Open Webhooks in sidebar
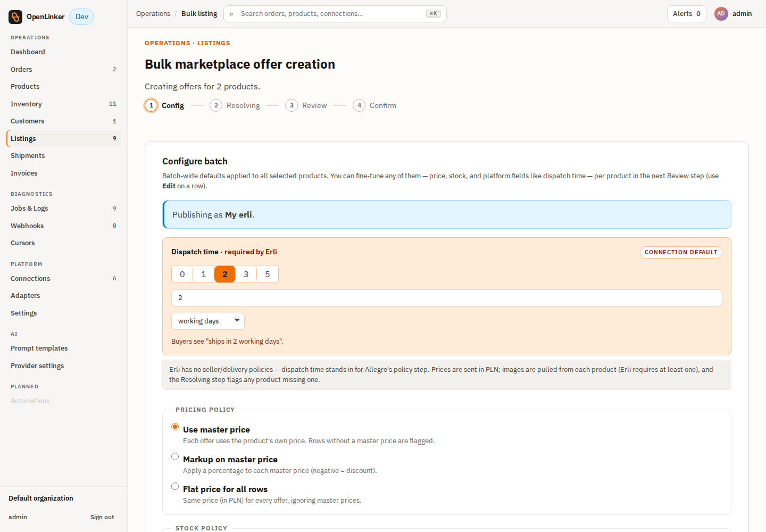Viewport: 766px width, 532px height. (63, 226)
